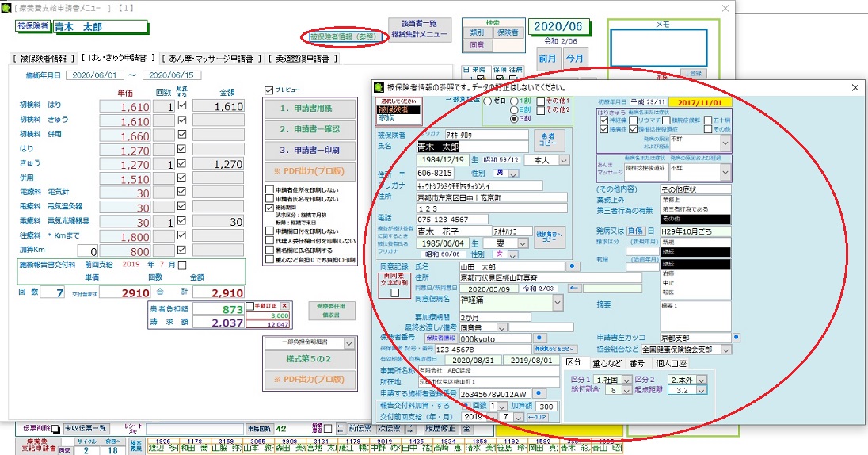Click the 住所 京都市左京区田中上玄京町 field
Image resolution: width=868 pixels, height=455 pixels.
pos(492,198)
